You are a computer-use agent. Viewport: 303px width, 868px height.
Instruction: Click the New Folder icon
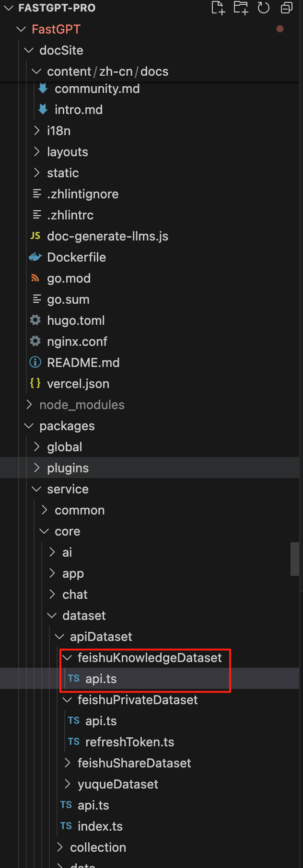coord(241,8)
